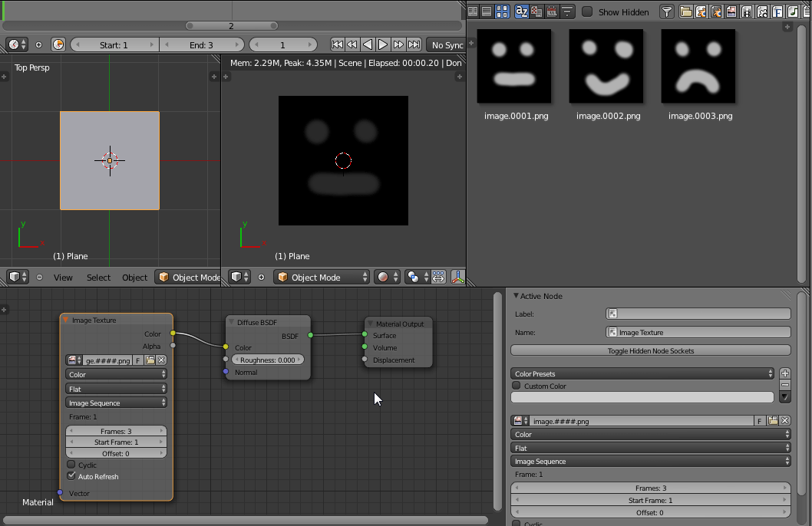The width and height of the screenshot is (812, 526).
Task: Open image file from Image Texture node
Action: point(150,360)
